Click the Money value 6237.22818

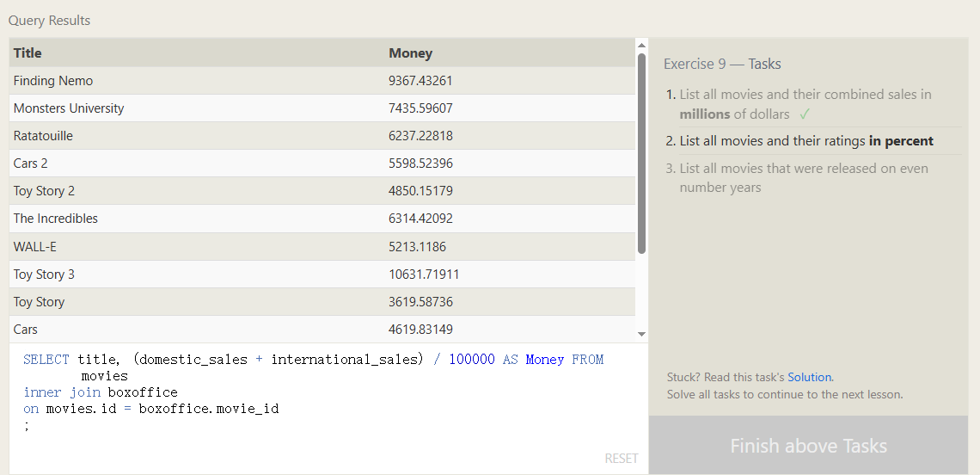point(420,136)
